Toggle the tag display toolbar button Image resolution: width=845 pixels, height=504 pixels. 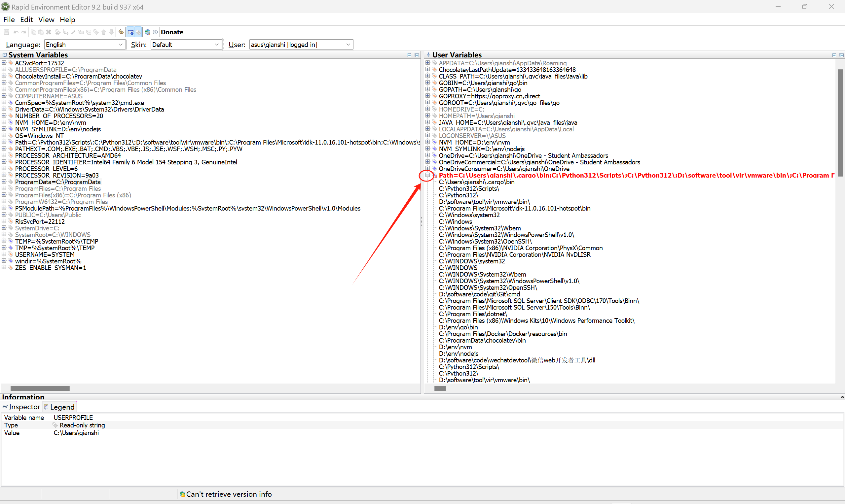pyautogui.click(x=138, y=32)
